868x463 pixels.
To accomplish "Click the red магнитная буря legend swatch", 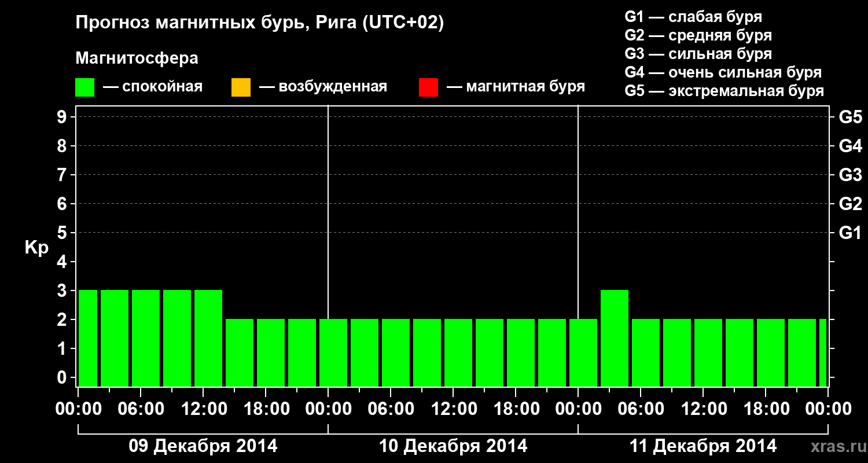I will tap(428, 87).
